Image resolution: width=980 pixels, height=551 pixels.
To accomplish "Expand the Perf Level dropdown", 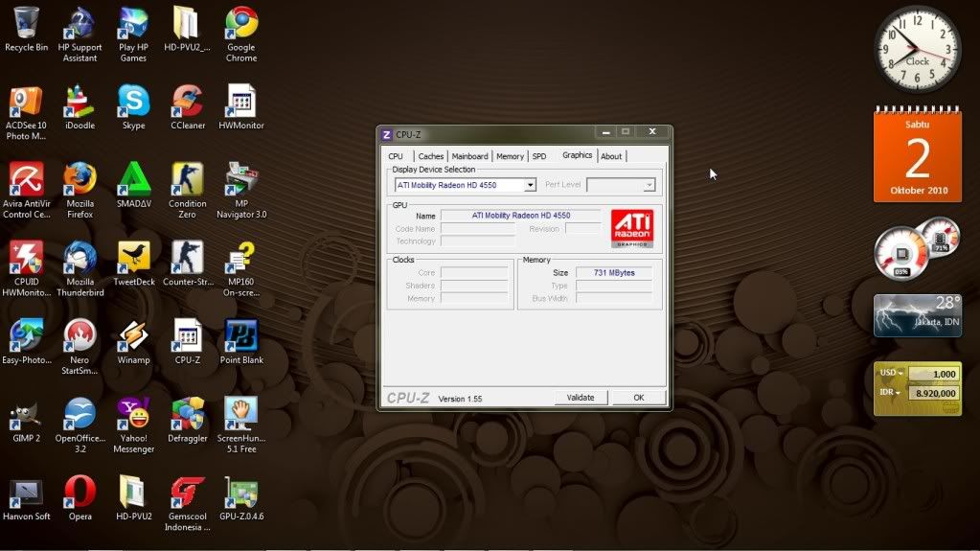I will (649, 185).
